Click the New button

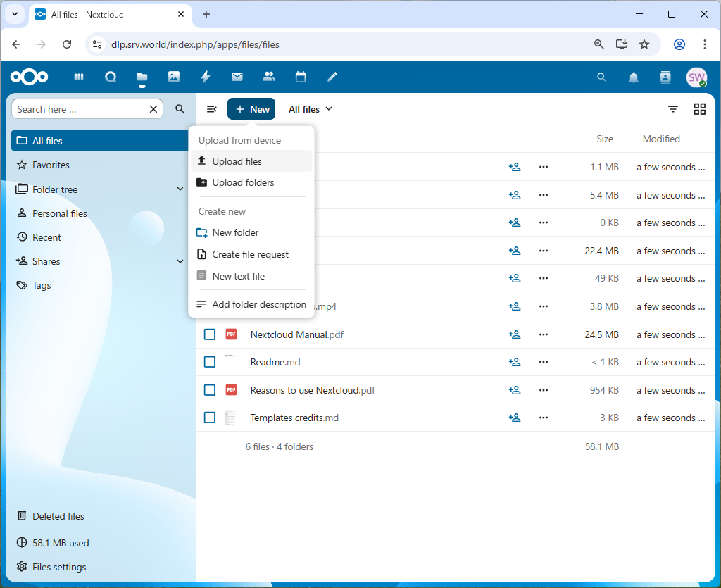click(251, 109)
